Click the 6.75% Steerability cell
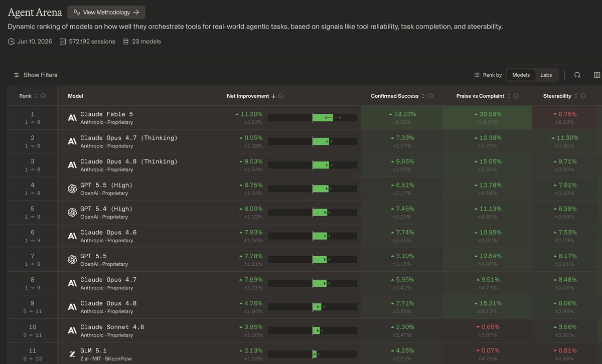The width and height of the screenshot is (602, 364). pyautogui.click(x=567, y=118)
